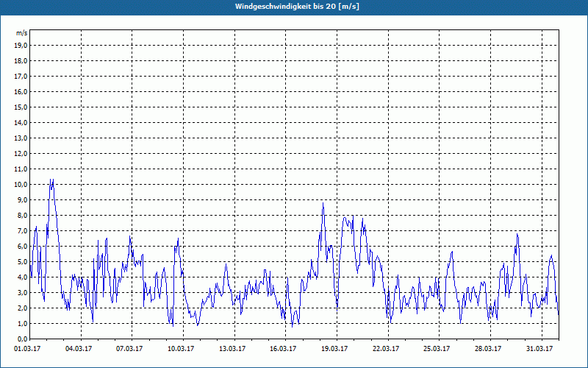Click the y-axis label 8,0
Viewport: 588px width, 368px height.
22,215
